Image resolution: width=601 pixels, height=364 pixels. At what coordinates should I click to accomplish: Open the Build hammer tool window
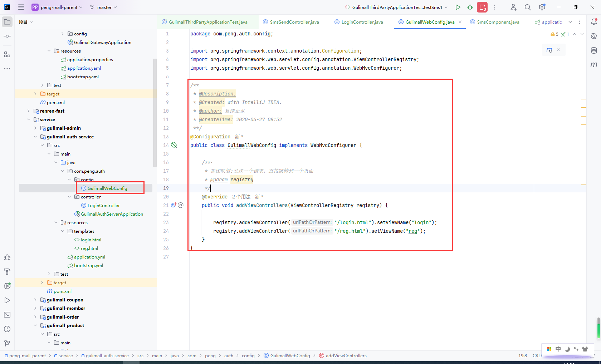click(7, 272)
